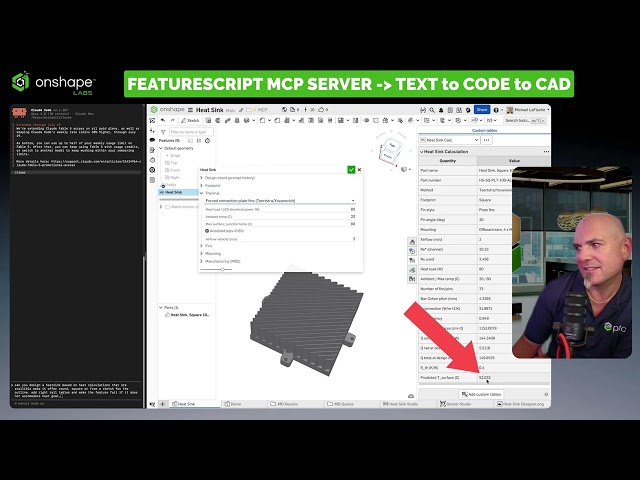Select the Heat Sink feature in tree
640x480 pixels.
[x=178, y=192]
